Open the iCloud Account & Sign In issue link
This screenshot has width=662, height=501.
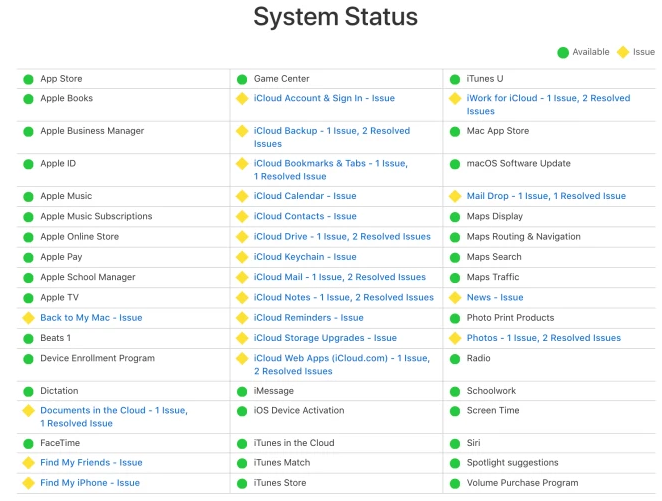point(324,98)
